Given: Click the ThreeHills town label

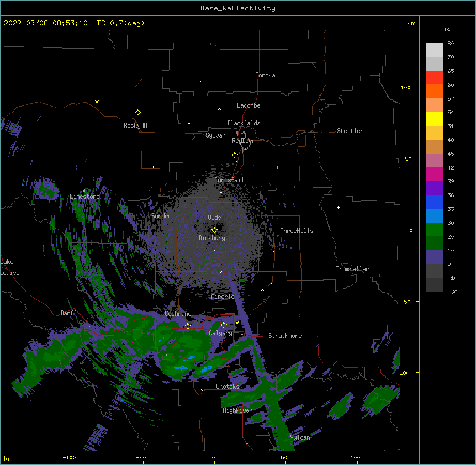Looking at the screenshot, I should tap(297, 231).
